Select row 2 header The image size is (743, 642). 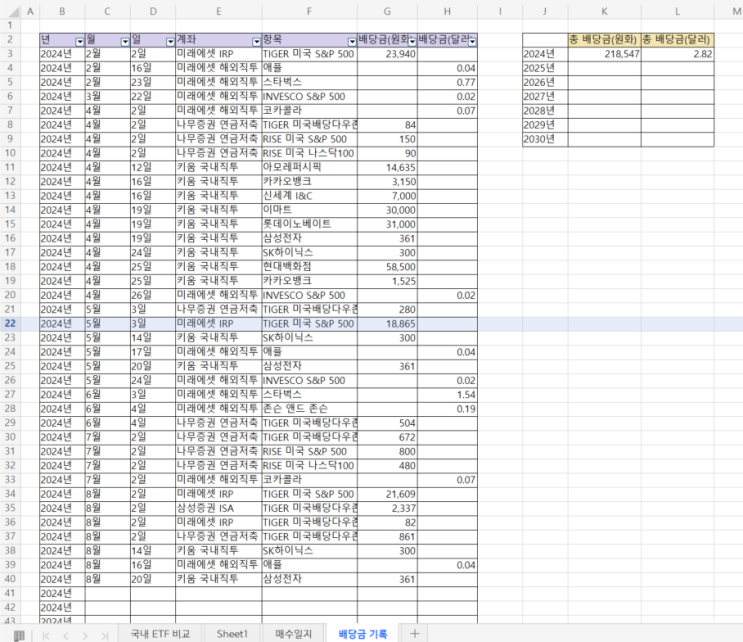point(10,40)
